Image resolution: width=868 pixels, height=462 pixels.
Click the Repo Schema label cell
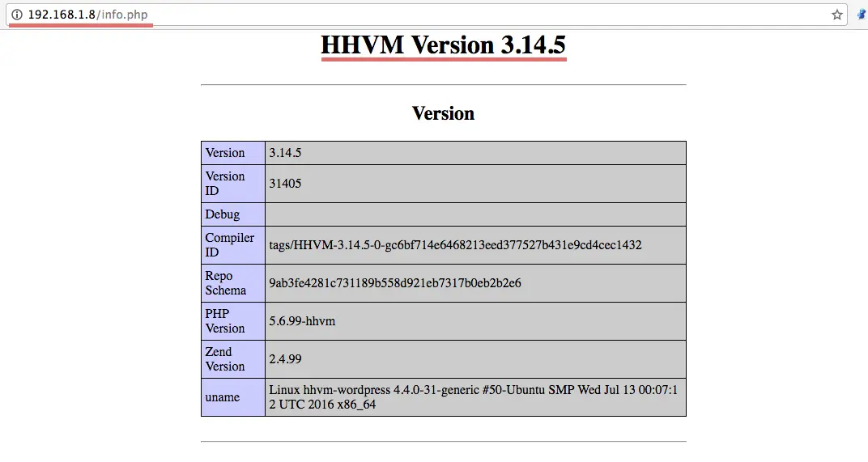[233, 282]
